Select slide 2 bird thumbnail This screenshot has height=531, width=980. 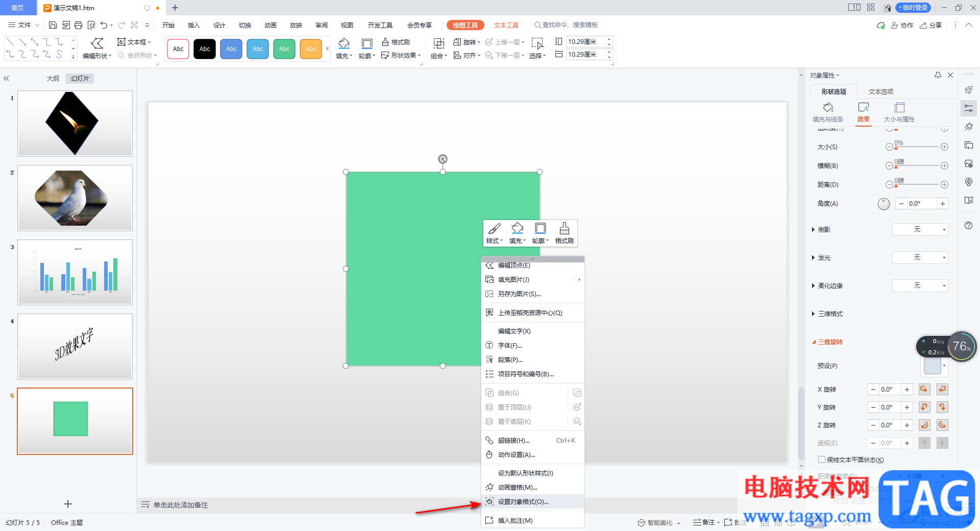tap(75, 198)
